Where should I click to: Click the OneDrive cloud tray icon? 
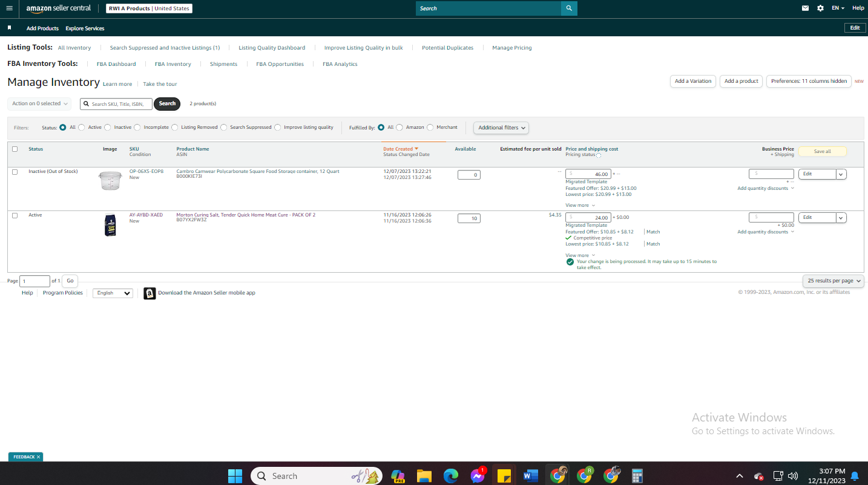[x=758, y=476]
